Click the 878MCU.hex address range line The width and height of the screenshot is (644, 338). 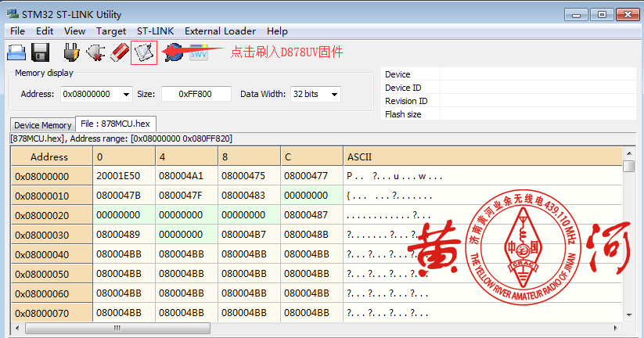pyautogui.click(x=121, y=138)
